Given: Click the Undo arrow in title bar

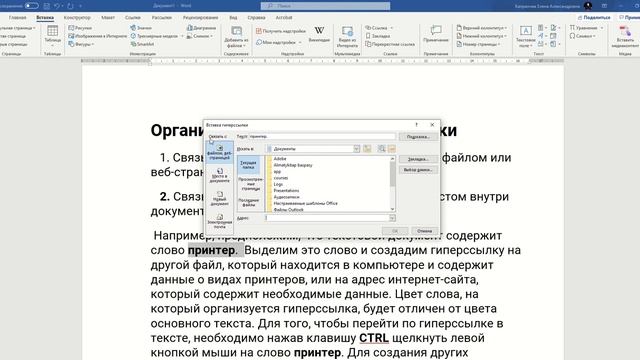Looking at the screenshot, I should (x=57, y=6).
